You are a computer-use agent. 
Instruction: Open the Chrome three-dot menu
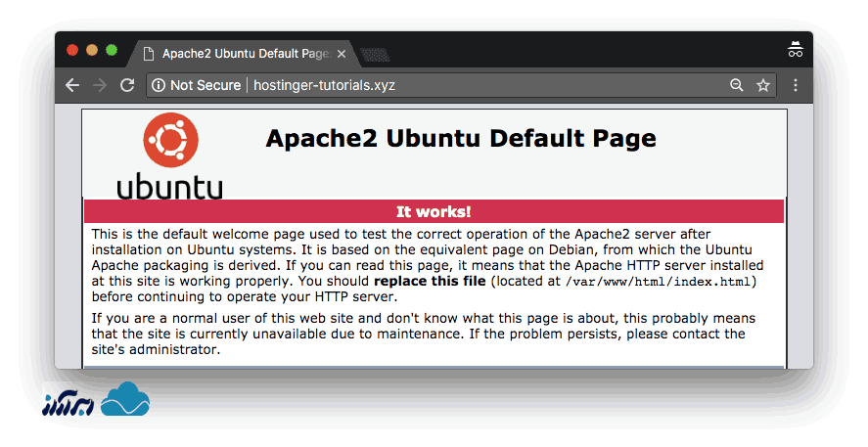pos(796,85)
